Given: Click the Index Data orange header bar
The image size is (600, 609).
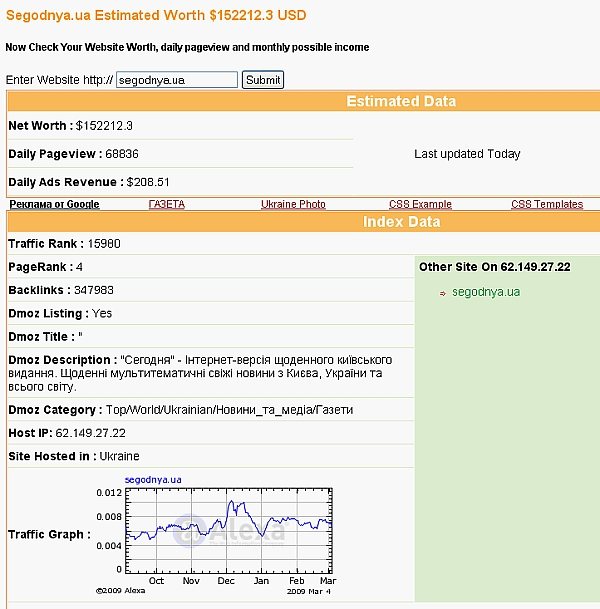Looking at the screenshot, I should 400,222.
